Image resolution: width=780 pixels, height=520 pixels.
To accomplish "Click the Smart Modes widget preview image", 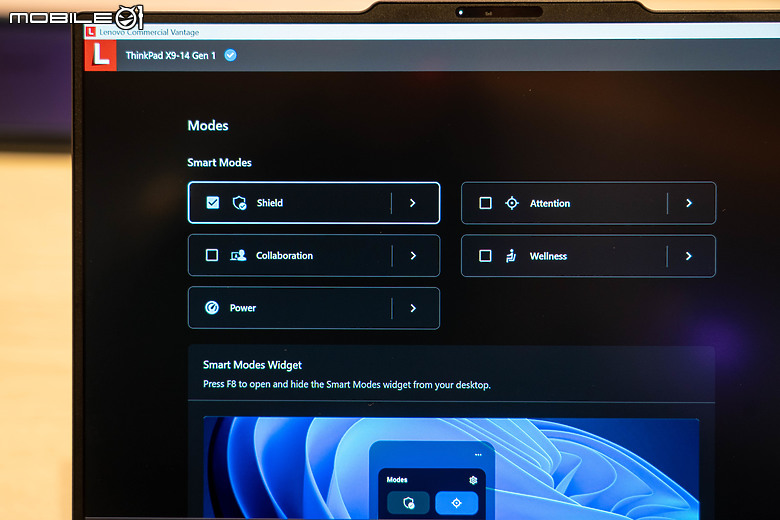I will [x=451, y=468].
